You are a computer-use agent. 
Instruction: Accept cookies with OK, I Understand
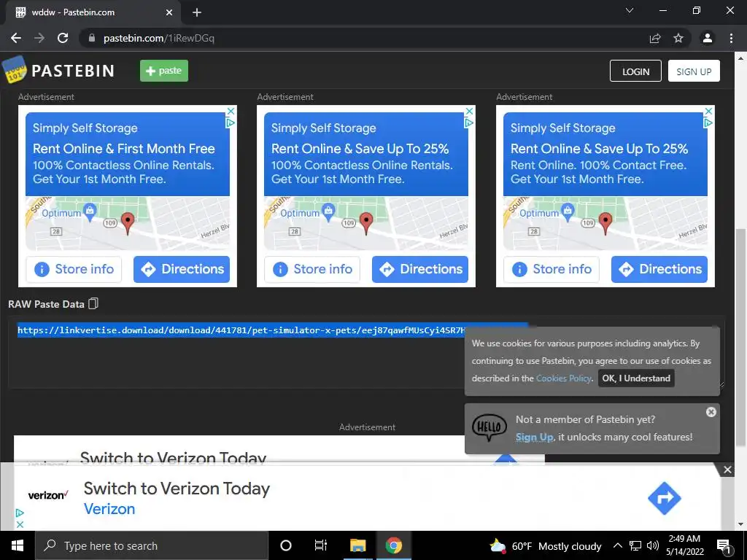tap(636, 378)
